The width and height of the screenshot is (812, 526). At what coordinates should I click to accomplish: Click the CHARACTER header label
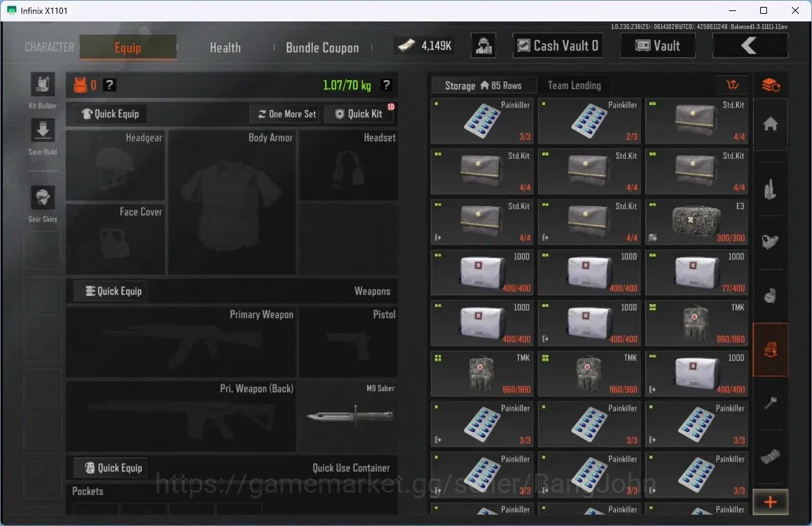click(50, 47)
